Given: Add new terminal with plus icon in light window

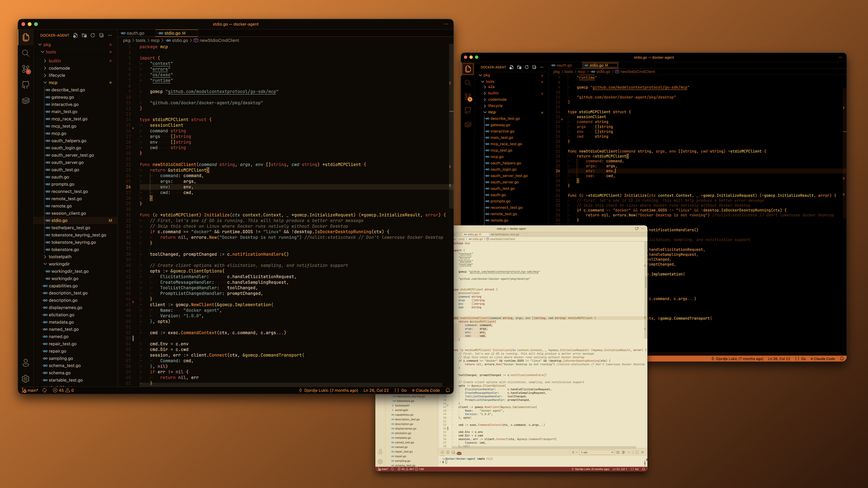Looking at the screenshot, I should (573, 452).
